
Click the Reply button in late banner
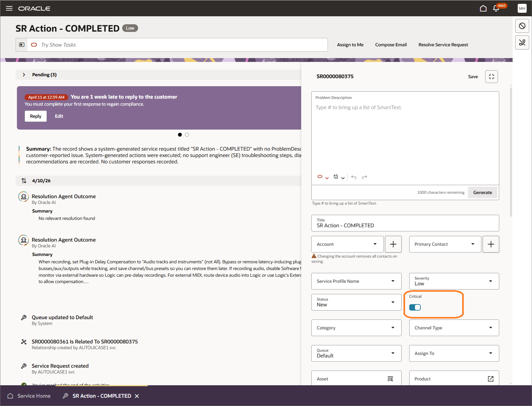pyautogui.click(x=36, y=116)
